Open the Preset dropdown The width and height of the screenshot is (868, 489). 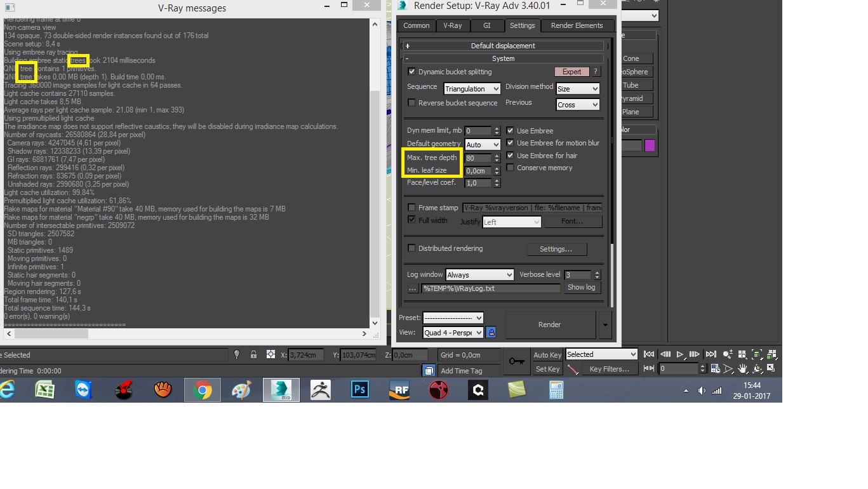point(453,318)
